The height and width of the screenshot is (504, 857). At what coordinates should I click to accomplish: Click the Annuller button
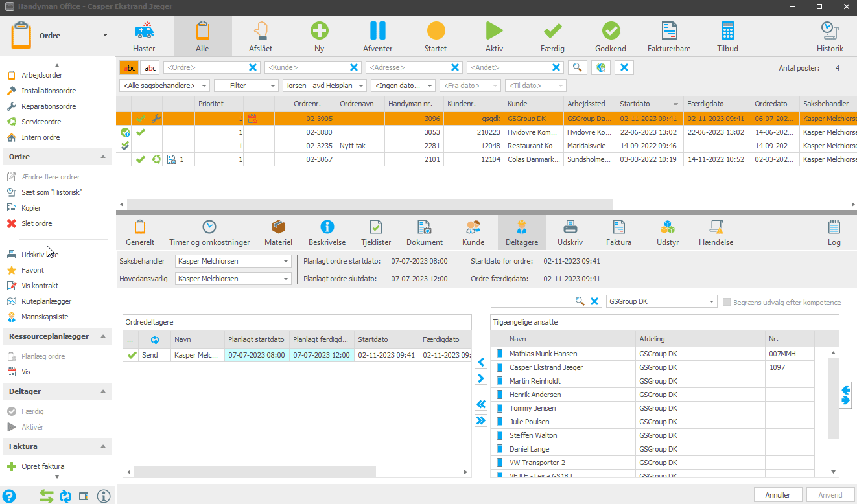pos(778,494)
